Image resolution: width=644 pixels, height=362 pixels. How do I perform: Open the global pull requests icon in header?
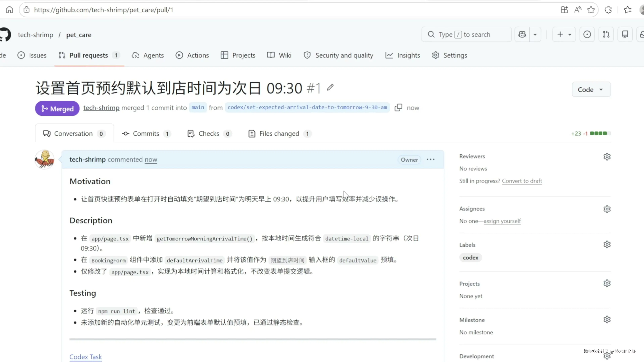tap(606, 35)
